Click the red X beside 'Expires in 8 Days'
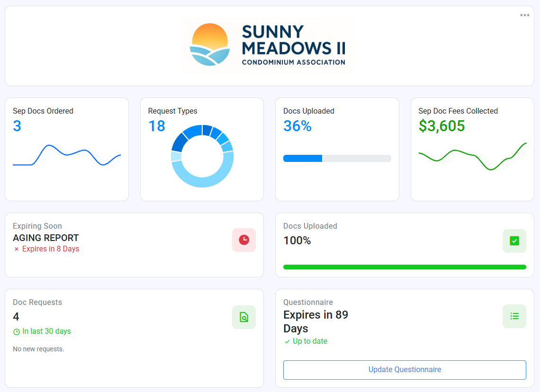540x392 pixels. [16, 249]
